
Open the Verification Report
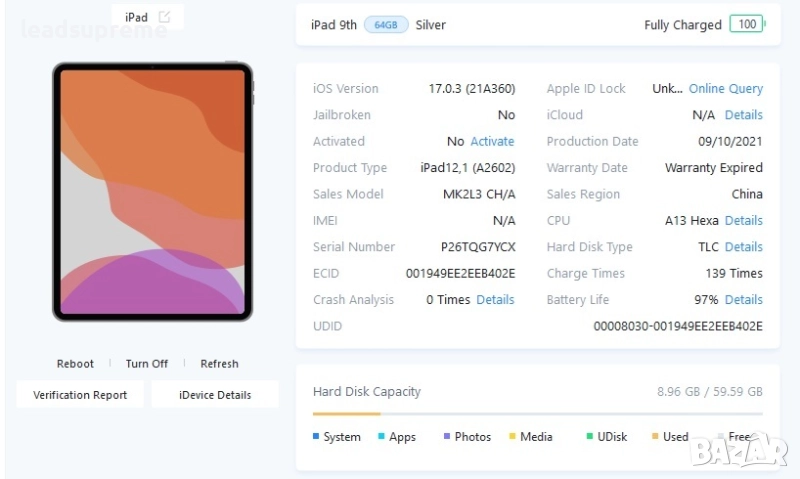pyautogui.click(x=80, y=395)
